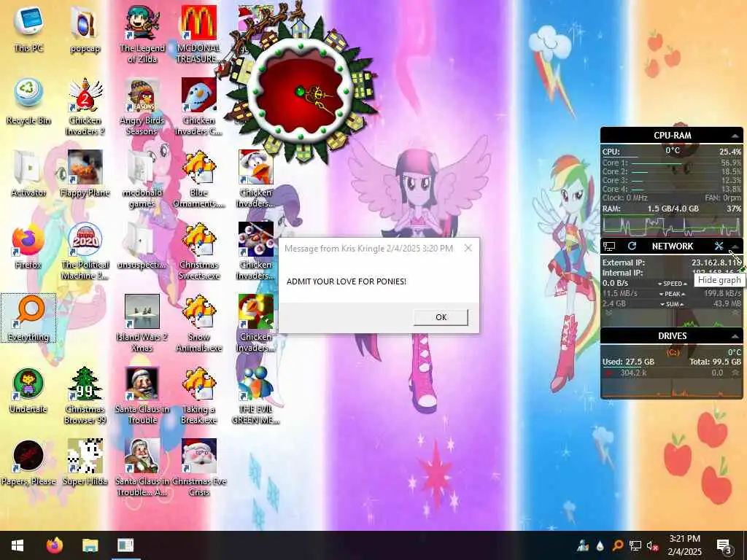Open mcdonald games folder
The height and width of the screenshot is (560, 747).
[x=142, y=179]
